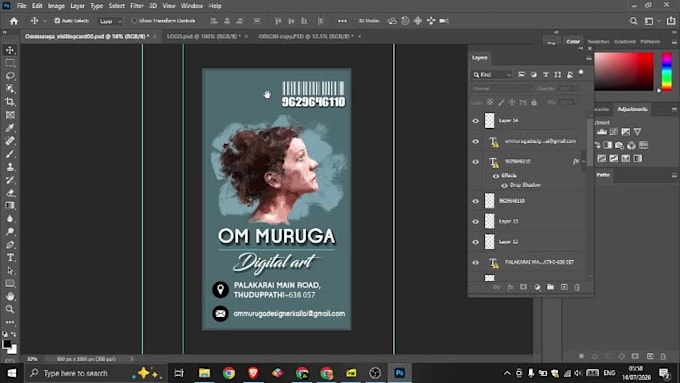This screenshot has height=383, width=680.
Task: Select the Crop tool
Action: point(10,102)
